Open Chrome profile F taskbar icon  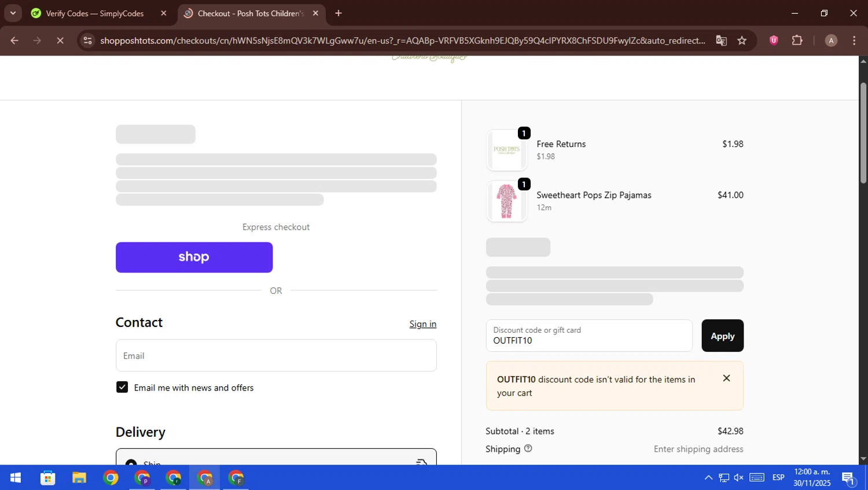pos(236,477)
